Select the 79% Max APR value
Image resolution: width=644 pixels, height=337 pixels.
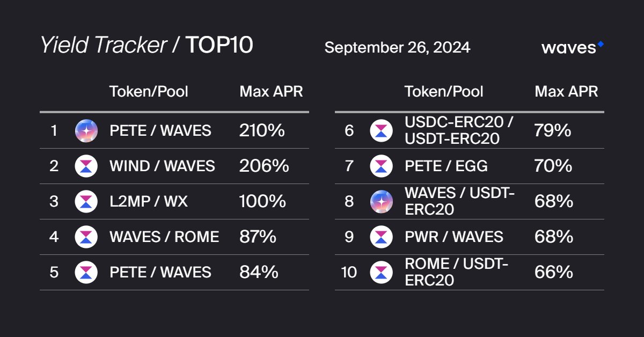pos(552,130)
